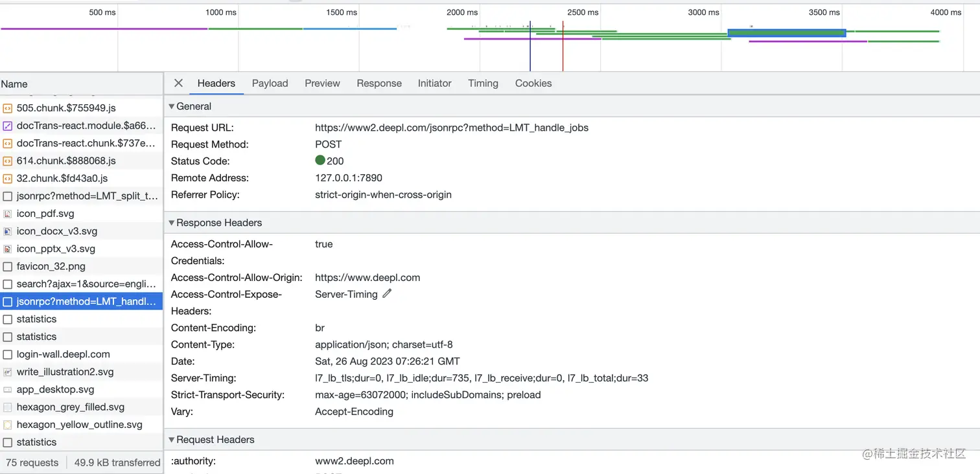Switch to the Payload tab

click(x=270, y=83)
